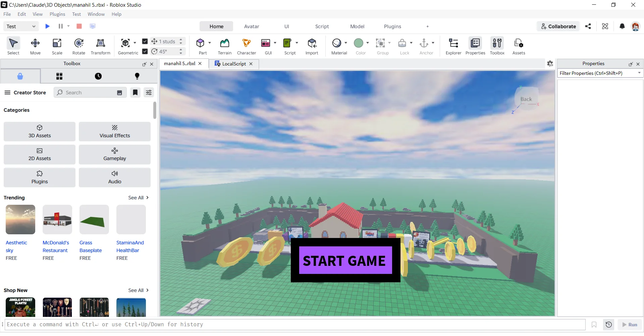Open Toolbox search filter options

pos(149,92)
